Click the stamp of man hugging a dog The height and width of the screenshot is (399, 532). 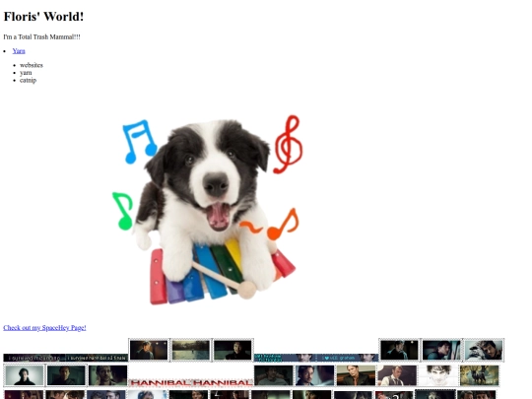(484, 350)
